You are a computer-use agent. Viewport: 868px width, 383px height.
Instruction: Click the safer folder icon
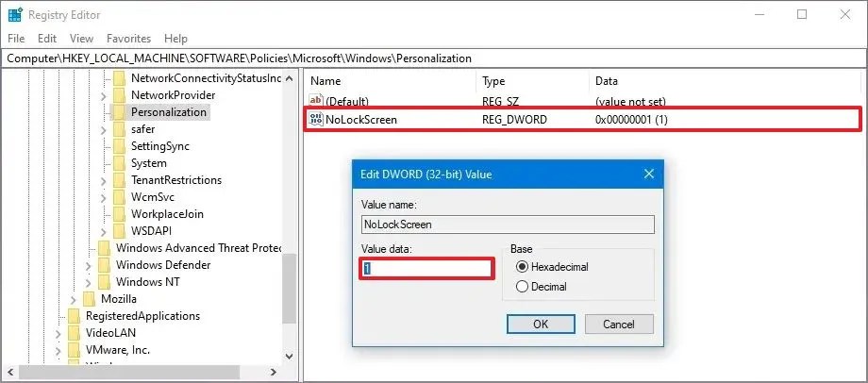[119, 129]
